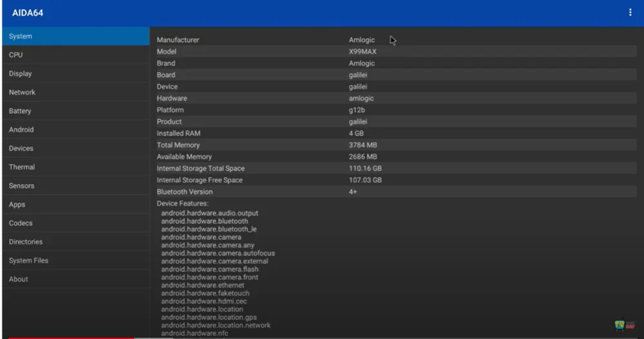The height and width of the screenshot is (339, 644).
Task: Open the CPU section
Action: (76, 55)
